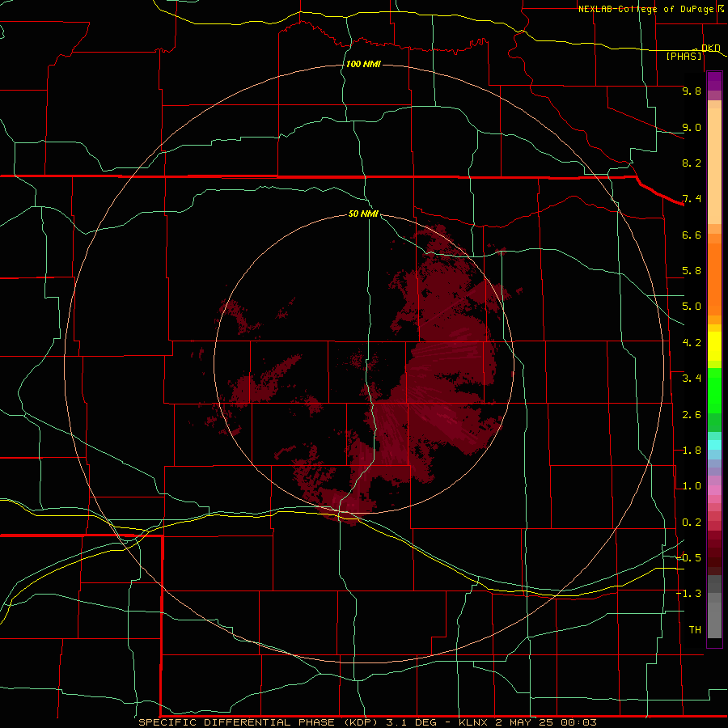The height and width of the screenshot is (728, 728).
Task: Click the NEXLAB-College of DuPage credit text
Action: point(645,9)
